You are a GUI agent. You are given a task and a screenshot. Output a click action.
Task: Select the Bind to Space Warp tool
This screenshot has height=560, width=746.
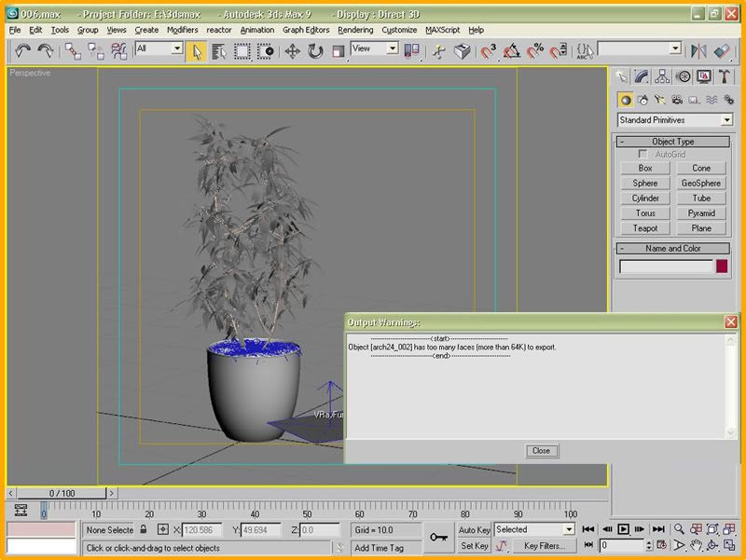click(118, 51)
